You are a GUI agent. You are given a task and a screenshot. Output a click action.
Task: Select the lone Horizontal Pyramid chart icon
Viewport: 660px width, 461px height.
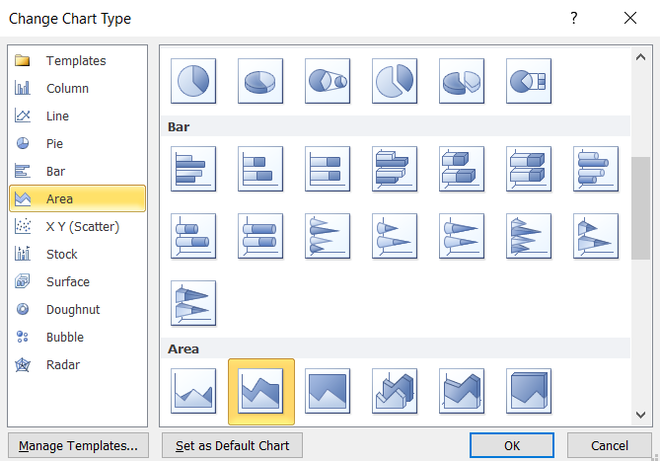pos(193,303)
